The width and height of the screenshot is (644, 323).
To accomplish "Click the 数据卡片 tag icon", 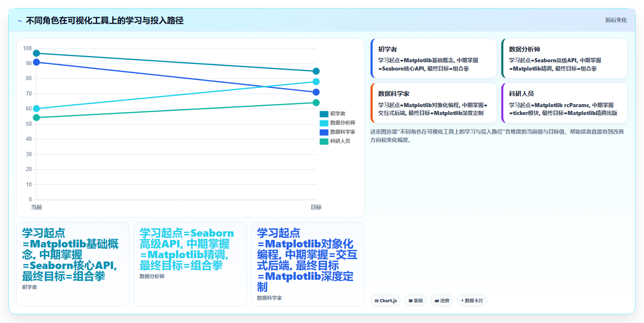I will point(462,301).
